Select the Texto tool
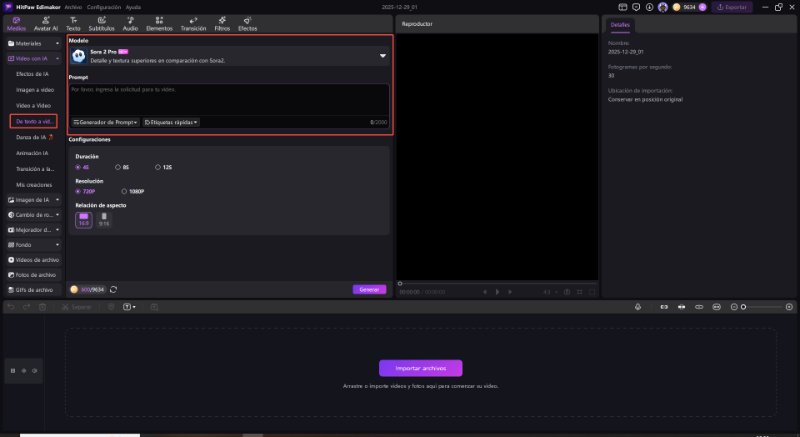 click(73, 24)
